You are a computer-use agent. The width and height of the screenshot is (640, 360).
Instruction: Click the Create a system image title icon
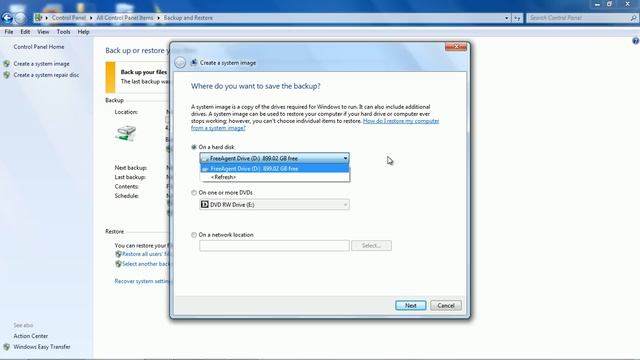point(194,62)
